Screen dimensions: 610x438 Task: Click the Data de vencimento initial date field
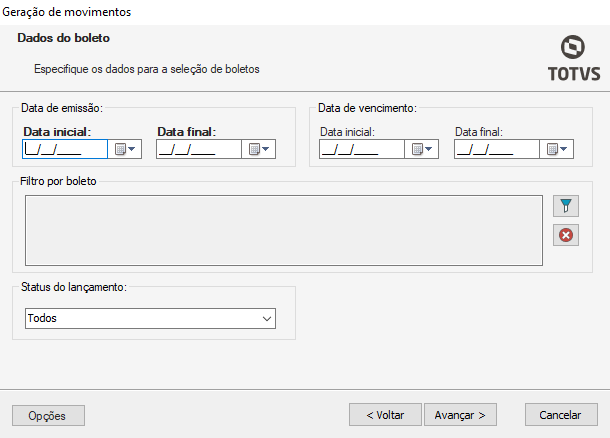tap(361, 149)
